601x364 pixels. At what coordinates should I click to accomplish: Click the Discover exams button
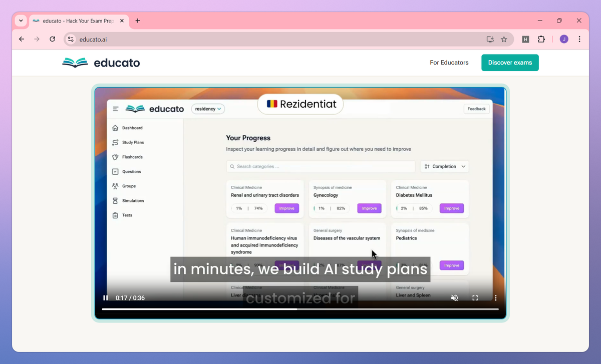pyautogui.click(x=510, y=63)
